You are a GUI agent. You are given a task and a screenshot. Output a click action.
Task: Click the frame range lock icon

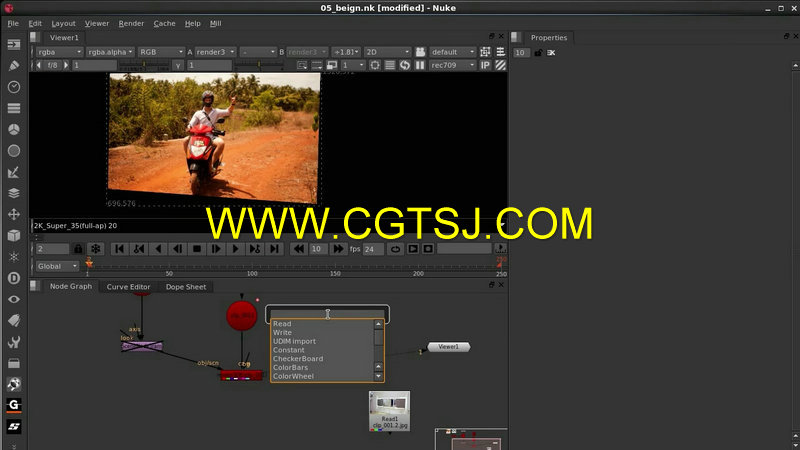pyautogui.click(x=78, y=249)
